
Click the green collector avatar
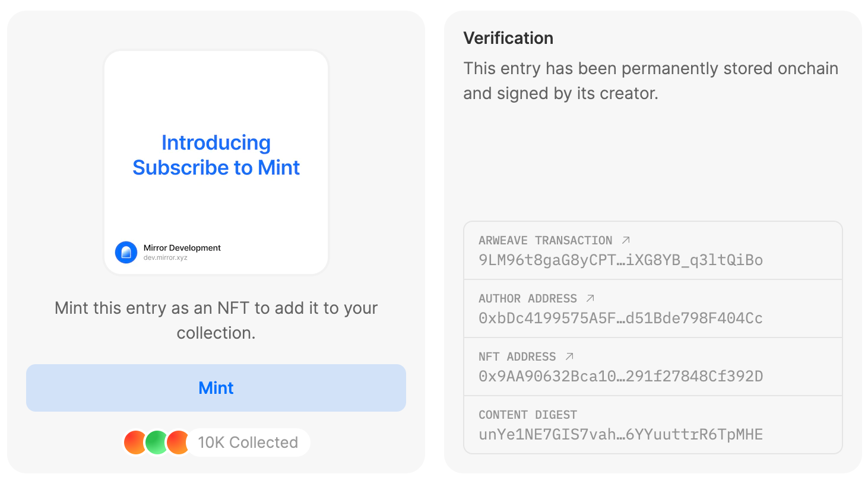(x=157, y=442)
